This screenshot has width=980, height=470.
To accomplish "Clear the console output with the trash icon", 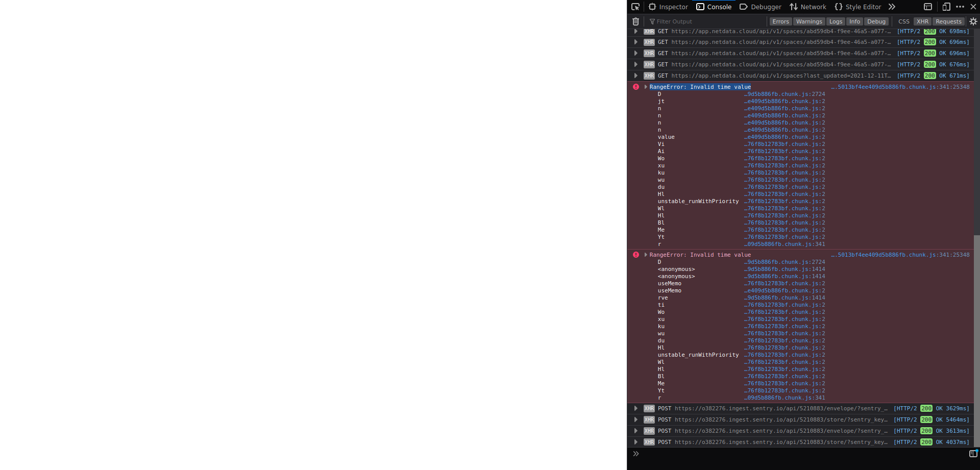I will tap(635, 21).
